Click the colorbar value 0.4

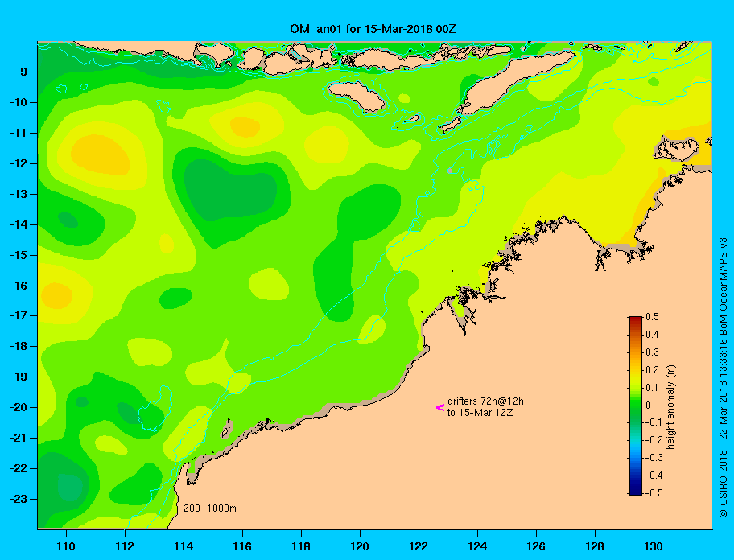[x=652, y=335]
